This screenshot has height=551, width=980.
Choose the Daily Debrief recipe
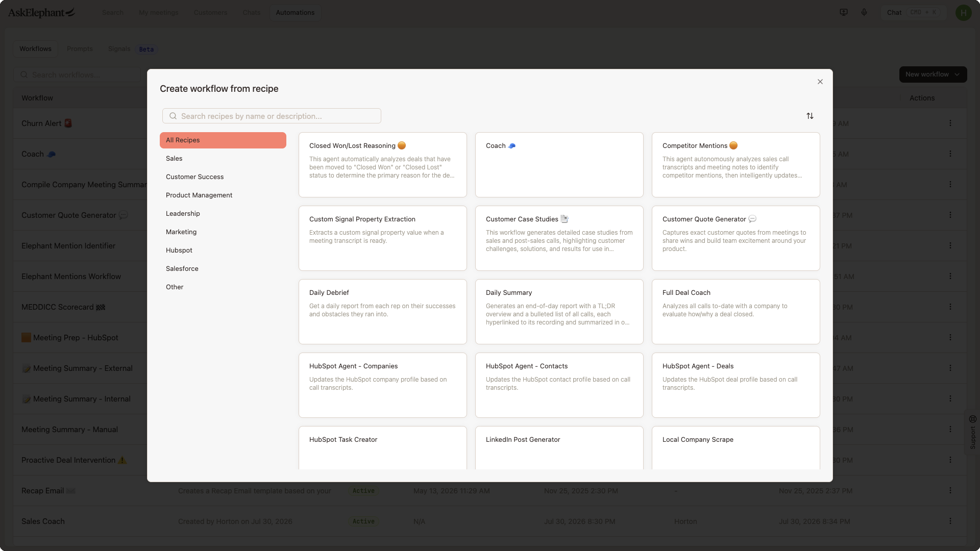coord(383,312)
